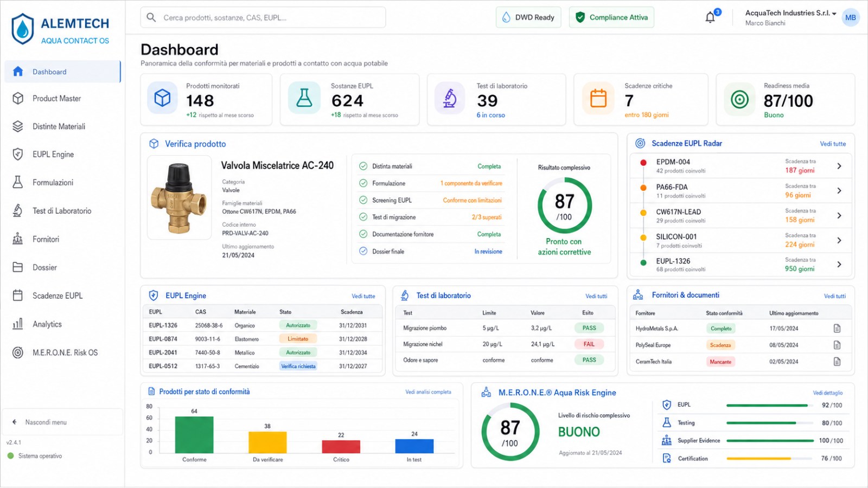
Task: Click the Test di laboratorio microscope icon
Action: tap(450, 98)
